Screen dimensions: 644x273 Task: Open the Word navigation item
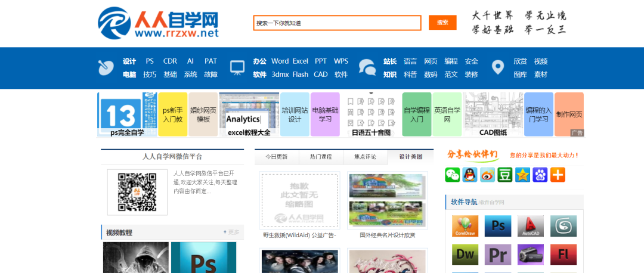coord(280,61)
